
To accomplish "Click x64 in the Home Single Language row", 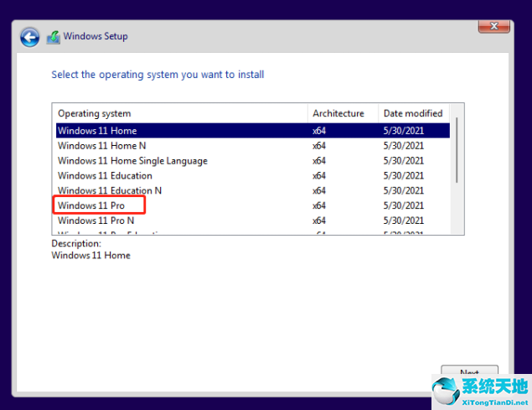I will pos(319,161).
